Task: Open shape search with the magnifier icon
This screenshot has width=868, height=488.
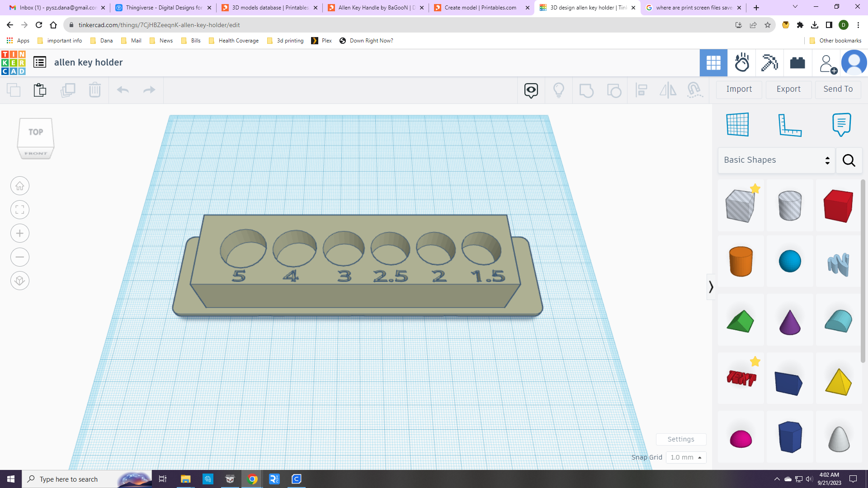Action: [x=849, y=160]
